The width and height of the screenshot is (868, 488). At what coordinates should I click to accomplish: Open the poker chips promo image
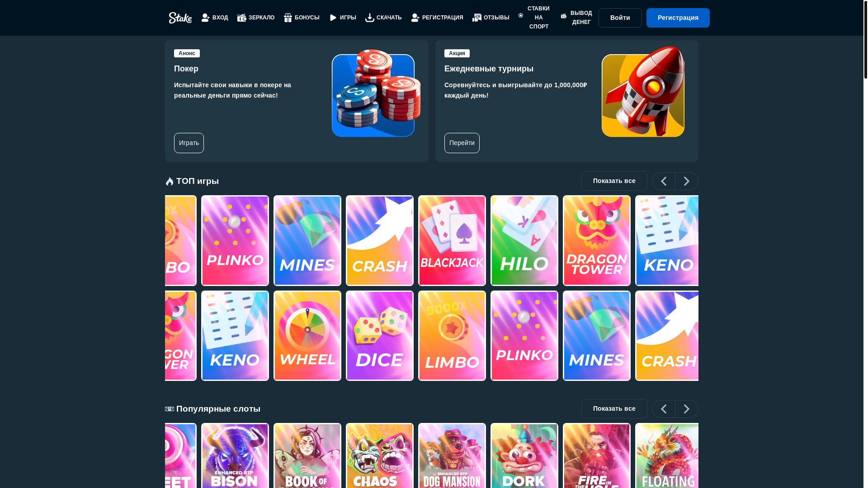pyautogui.click(x=376, y=93)
